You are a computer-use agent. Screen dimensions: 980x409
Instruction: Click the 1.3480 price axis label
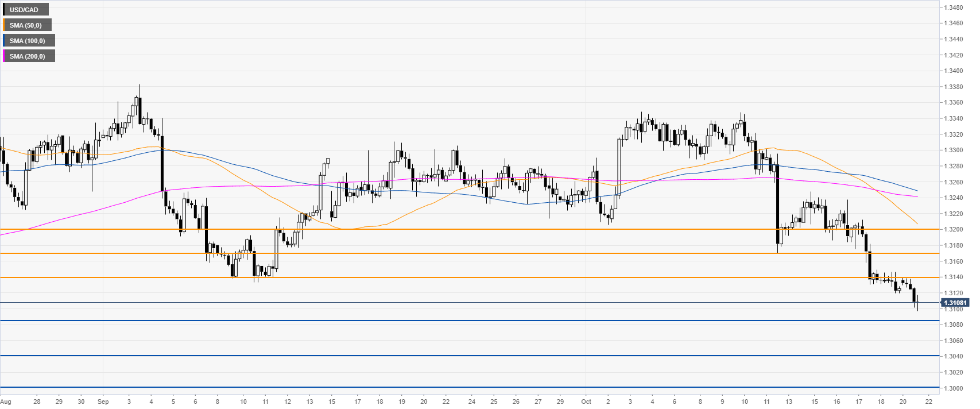click(x=954, y=8)
